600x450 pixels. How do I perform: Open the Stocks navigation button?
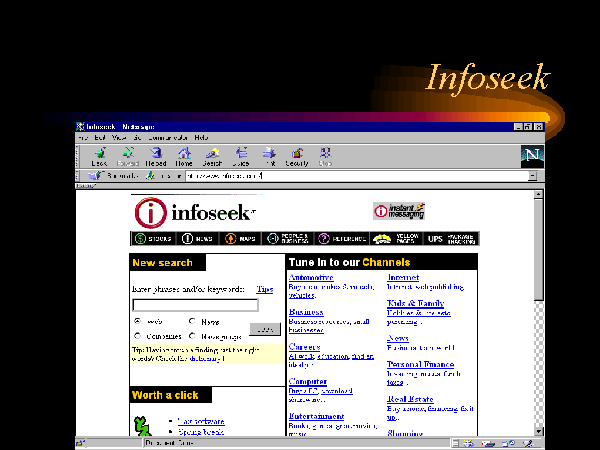click(153, 239)
